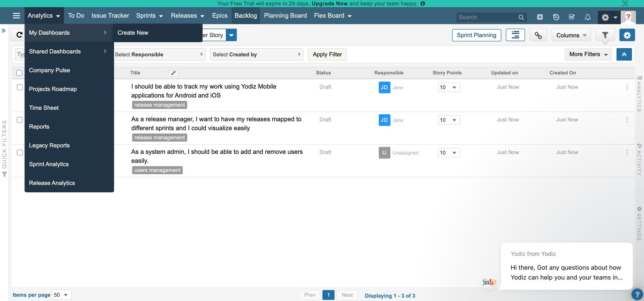Image resolution: width=644 pixels, height=301 pixels.
Task: Open the Select Responsible dropdown
Action: [159, 54]
